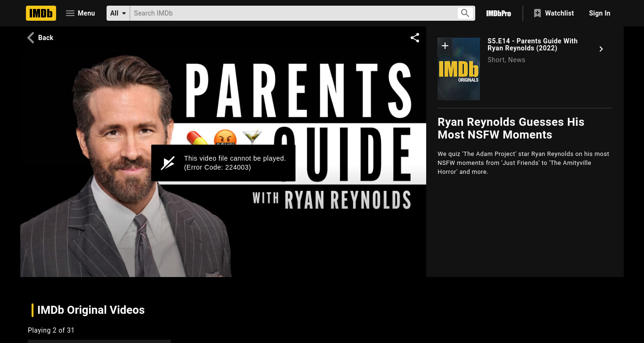Click 'Ryan Reynolds Guesses His Most NSFW Moments' heading
644x343 pixels.
[x=511, y=128]
